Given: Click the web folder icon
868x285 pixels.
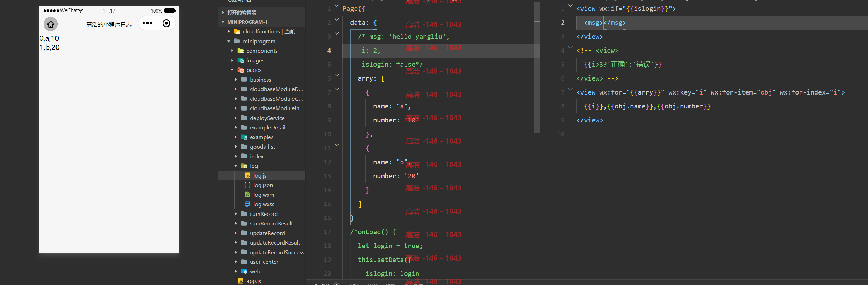Looking at the screenshot, I should coord(244,271).
